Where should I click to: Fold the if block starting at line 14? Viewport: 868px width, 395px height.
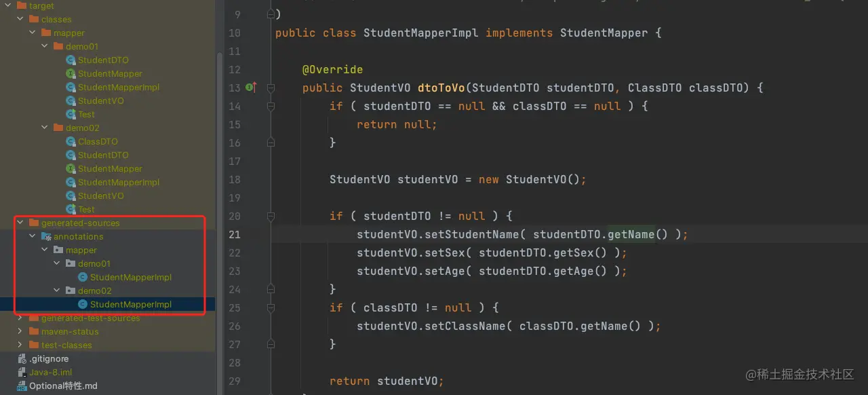click(271, 106)
